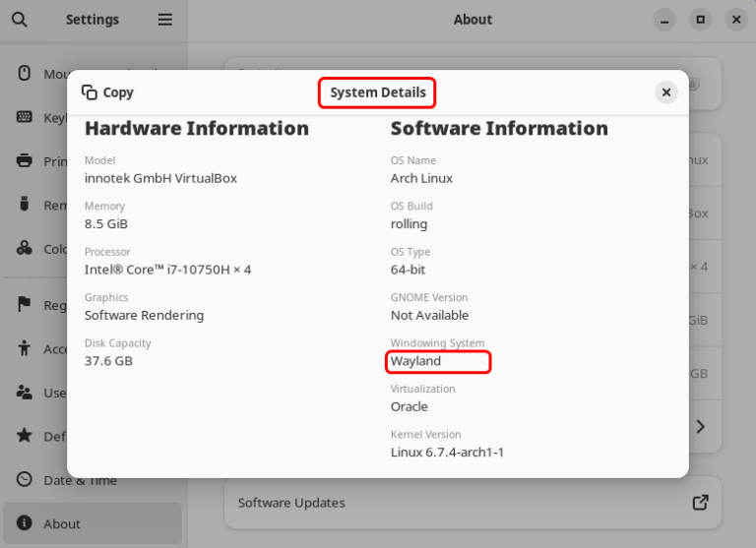
Task: Select the Removable Media icon in sidebar
Action: pyautogui.click(x=24, y=204)
